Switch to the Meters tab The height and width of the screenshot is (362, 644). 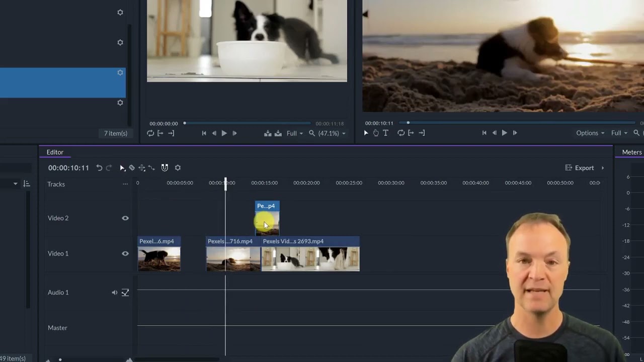pyautogui.click(x=631, y=152)
